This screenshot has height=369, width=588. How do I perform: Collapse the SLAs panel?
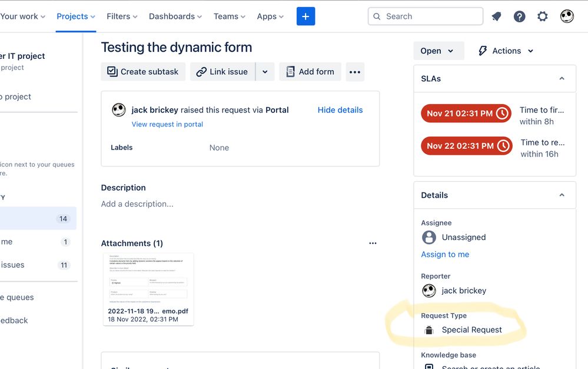pos(562,78)
